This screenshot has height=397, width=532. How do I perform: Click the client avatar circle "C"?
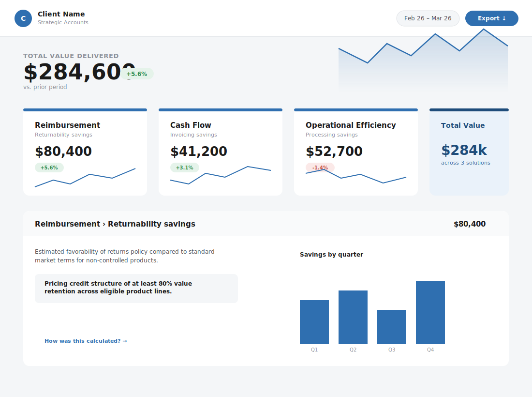coord(23,18)
